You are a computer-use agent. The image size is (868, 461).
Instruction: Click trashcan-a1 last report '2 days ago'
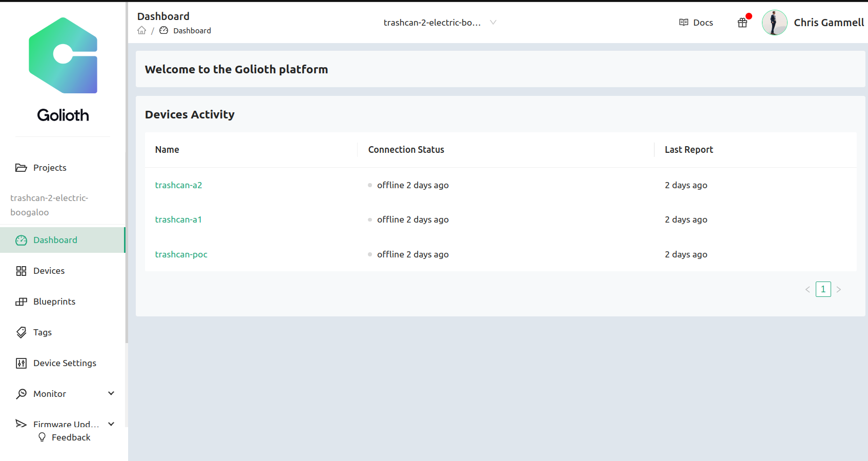[686, 219]
